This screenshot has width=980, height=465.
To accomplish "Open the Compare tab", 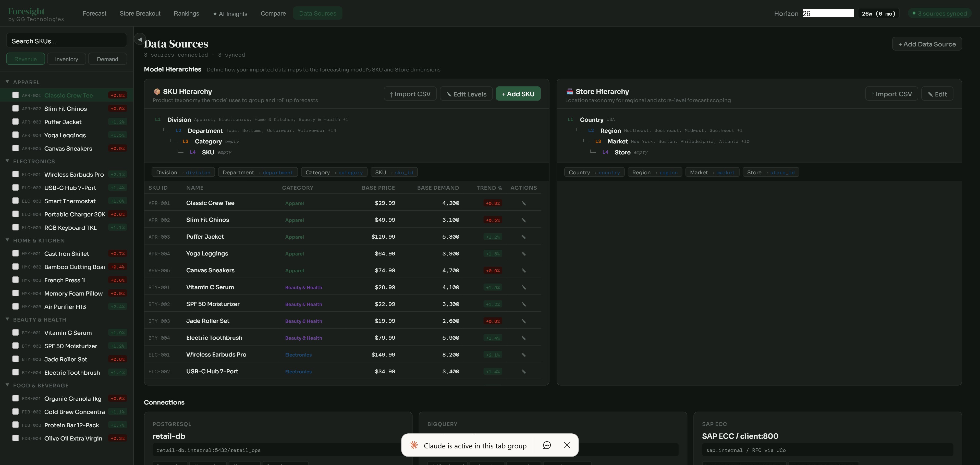I will [273, 13].
